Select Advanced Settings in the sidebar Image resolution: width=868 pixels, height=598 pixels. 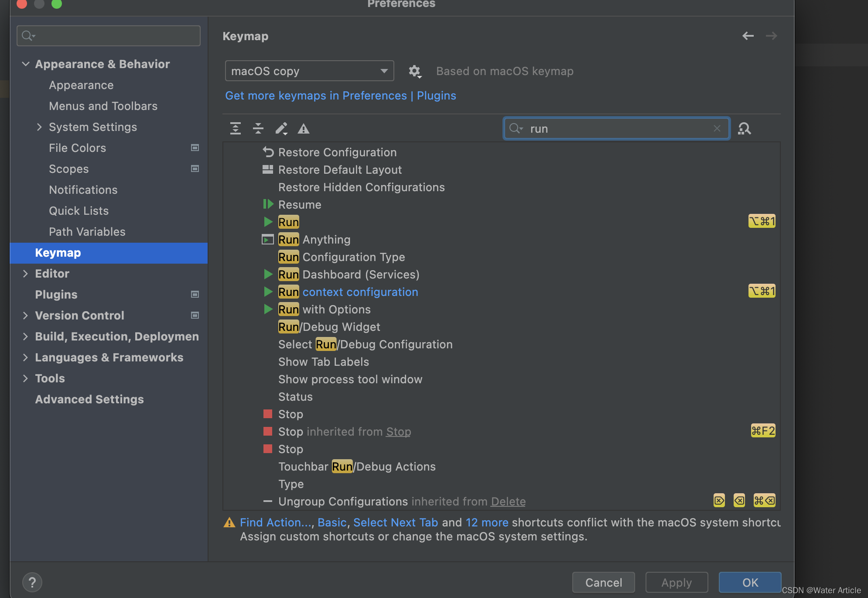click(89, 399)
